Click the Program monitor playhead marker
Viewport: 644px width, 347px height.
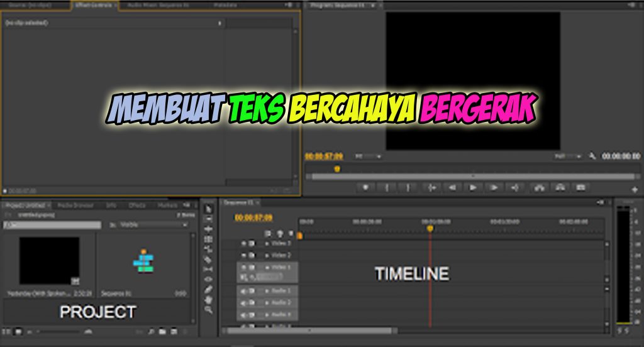(x=337, y=168)
